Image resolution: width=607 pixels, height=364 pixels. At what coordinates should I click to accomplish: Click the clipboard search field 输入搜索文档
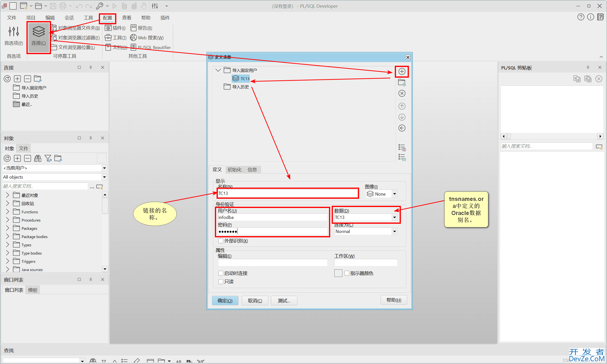pyautogui.click(x=546, y=146)
